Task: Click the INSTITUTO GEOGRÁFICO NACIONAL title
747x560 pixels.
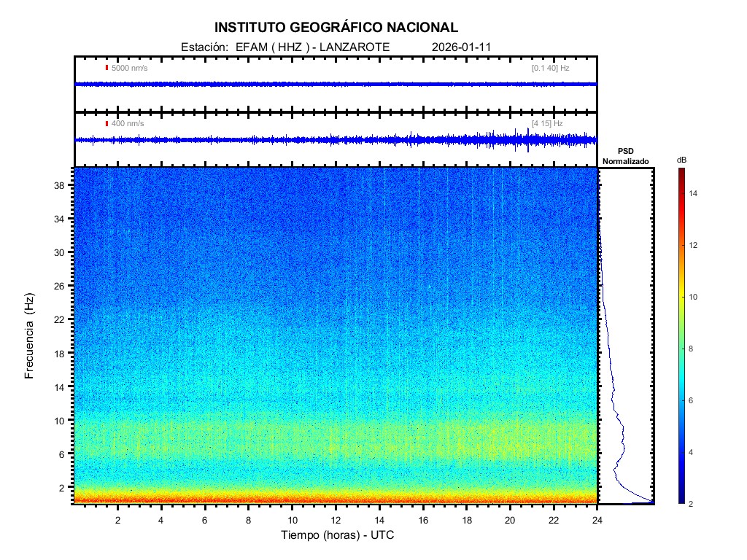Action: [x=336, y=28]
